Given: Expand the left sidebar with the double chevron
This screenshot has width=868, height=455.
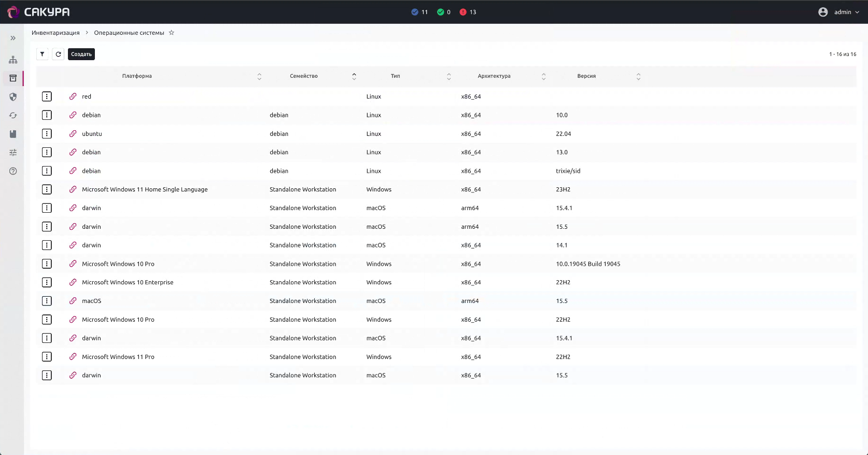Looking at the screenshot, I should point(13,38).
